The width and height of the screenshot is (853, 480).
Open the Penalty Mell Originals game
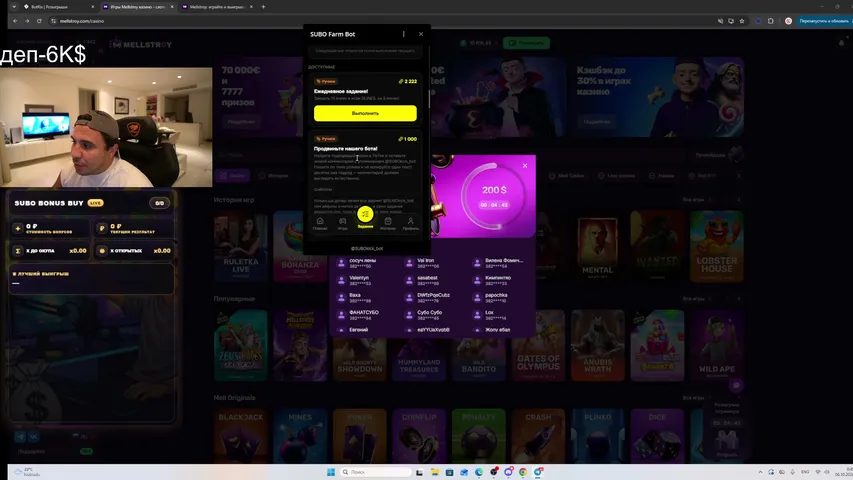pos(479,436)
